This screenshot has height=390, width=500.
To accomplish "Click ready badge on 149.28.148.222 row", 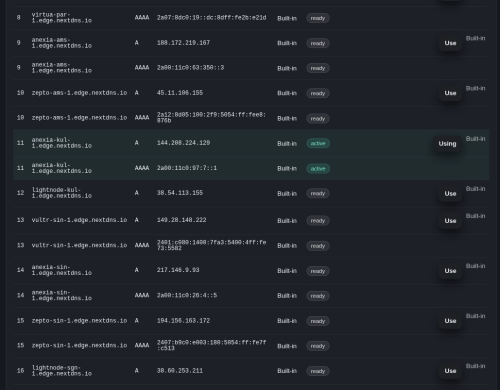I will [x=318, y=221].
